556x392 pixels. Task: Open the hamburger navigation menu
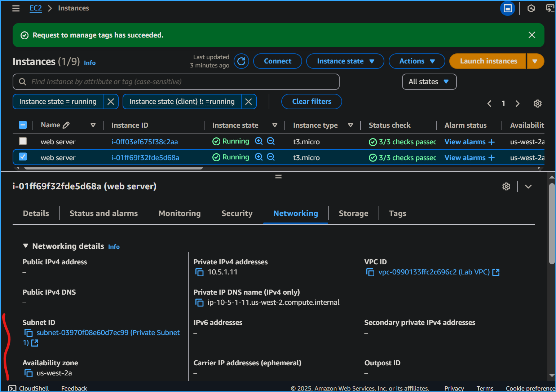click(x=16, y=8)
